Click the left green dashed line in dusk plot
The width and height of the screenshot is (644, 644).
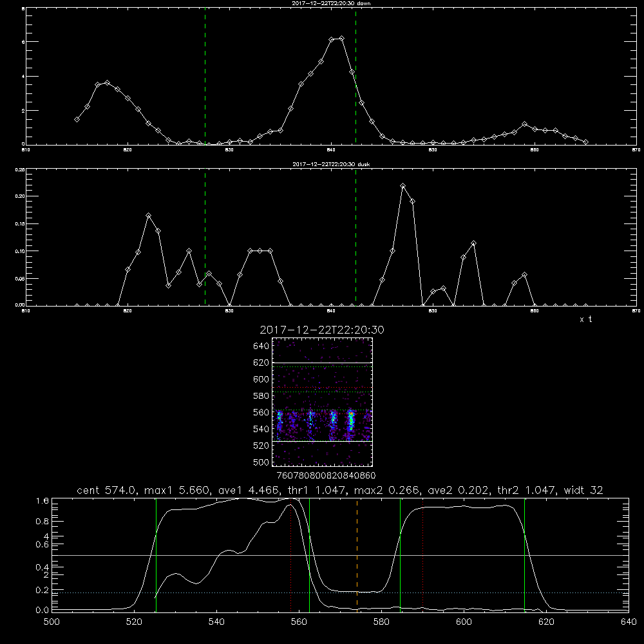(205, 238)
